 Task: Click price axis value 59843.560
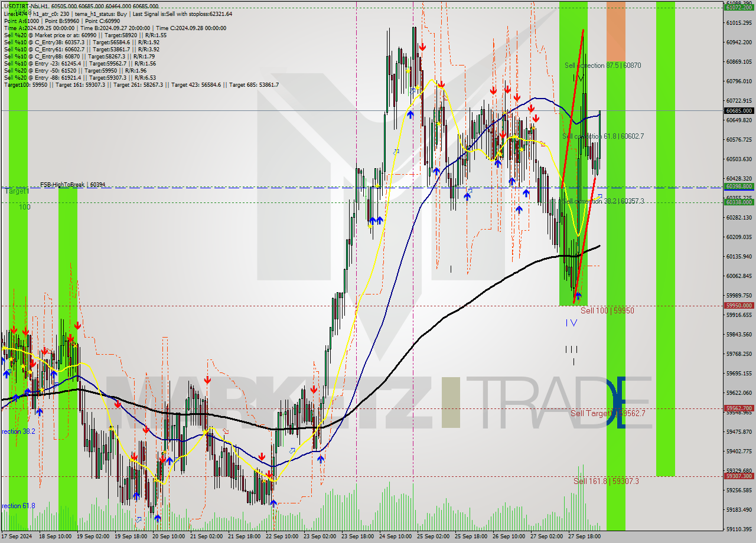pos(739,334)
